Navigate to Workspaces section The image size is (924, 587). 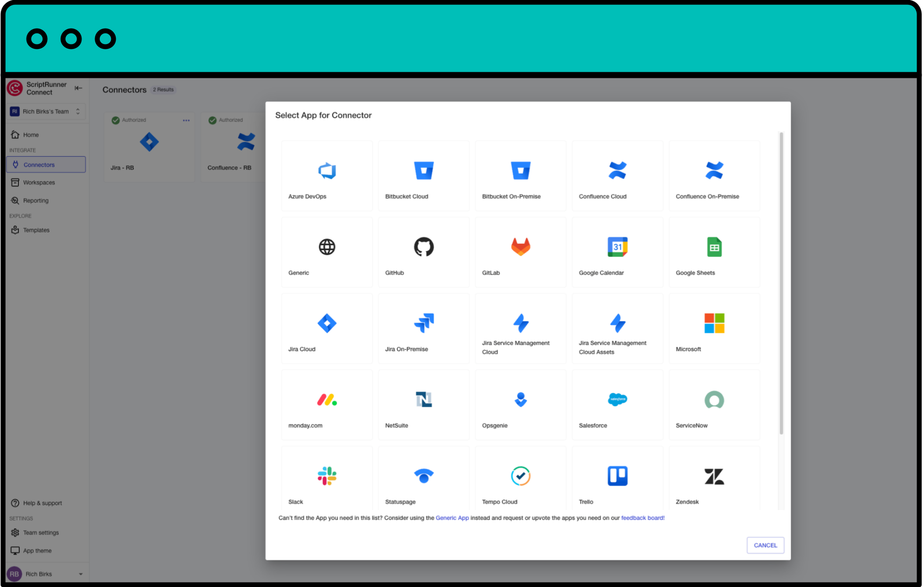[38, 182]
